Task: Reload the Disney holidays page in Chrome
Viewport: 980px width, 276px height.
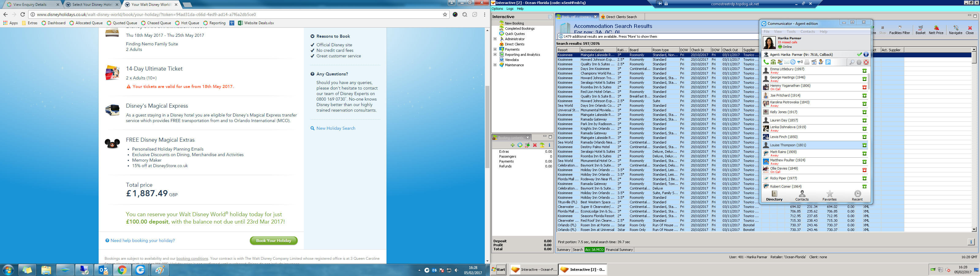Action: coord(22,14)
